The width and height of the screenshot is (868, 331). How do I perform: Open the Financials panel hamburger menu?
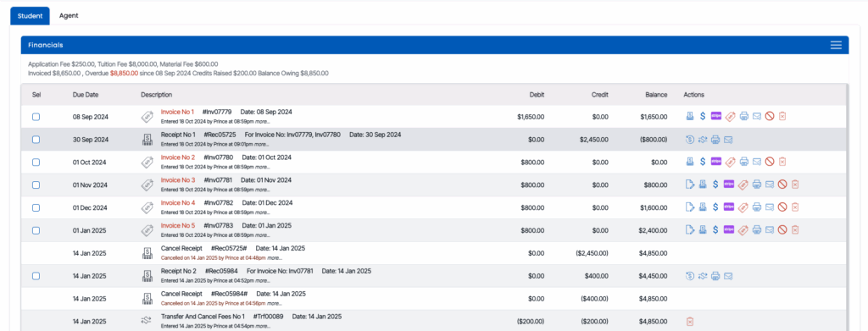(836, 45)
